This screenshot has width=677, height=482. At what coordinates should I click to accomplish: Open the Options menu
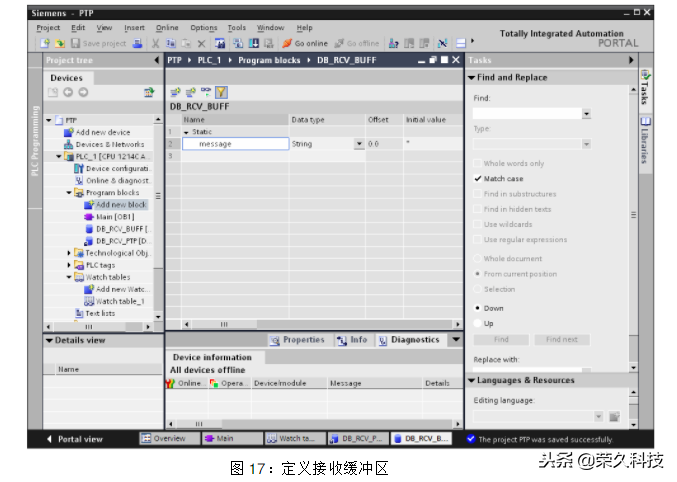[204, 28]
